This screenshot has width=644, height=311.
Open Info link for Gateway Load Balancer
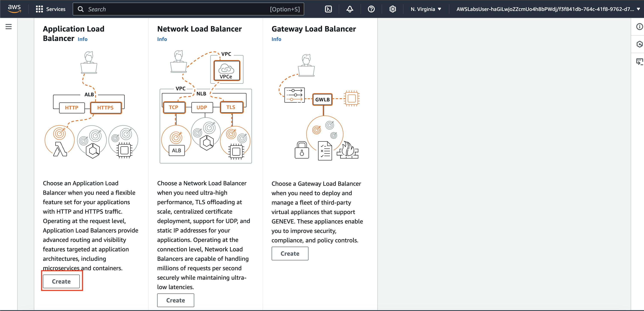point(276,39)
